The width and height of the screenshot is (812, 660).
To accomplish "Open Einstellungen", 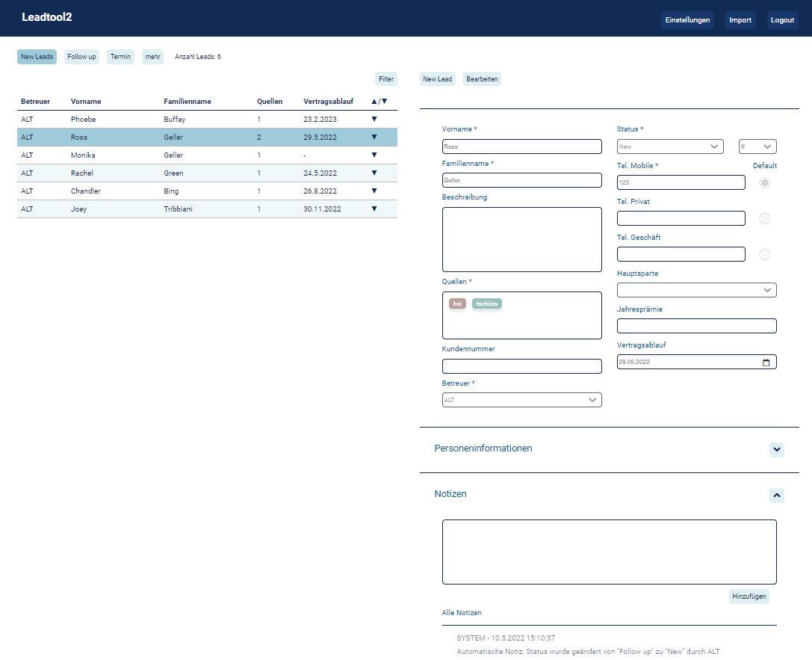I will click(687, 20).
